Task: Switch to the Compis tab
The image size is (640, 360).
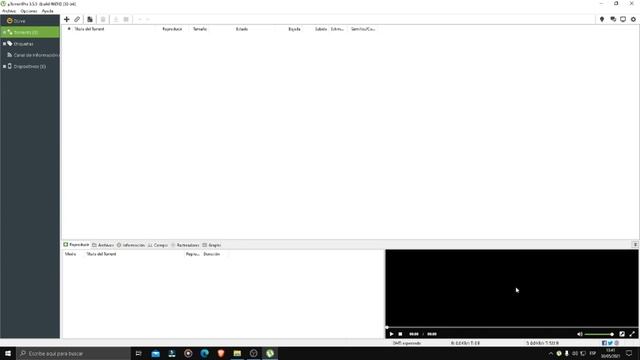Action: pos(158,245)
